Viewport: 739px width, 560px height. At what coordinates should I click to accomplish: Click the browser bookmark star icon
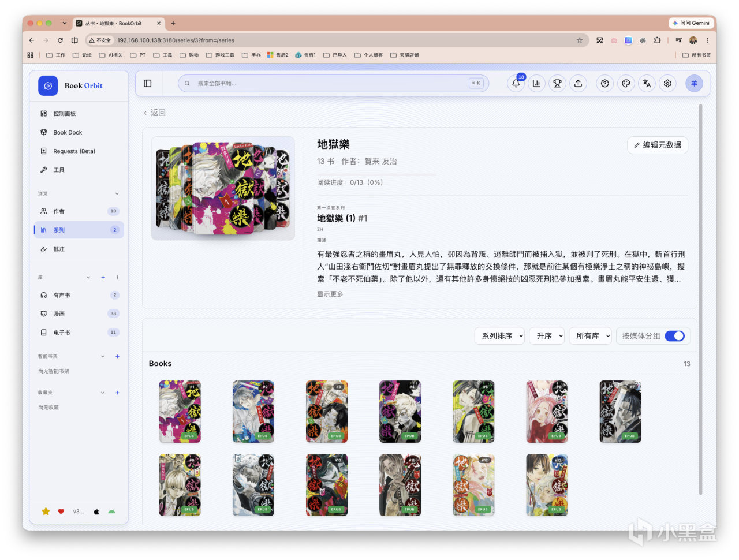[580, 40]
